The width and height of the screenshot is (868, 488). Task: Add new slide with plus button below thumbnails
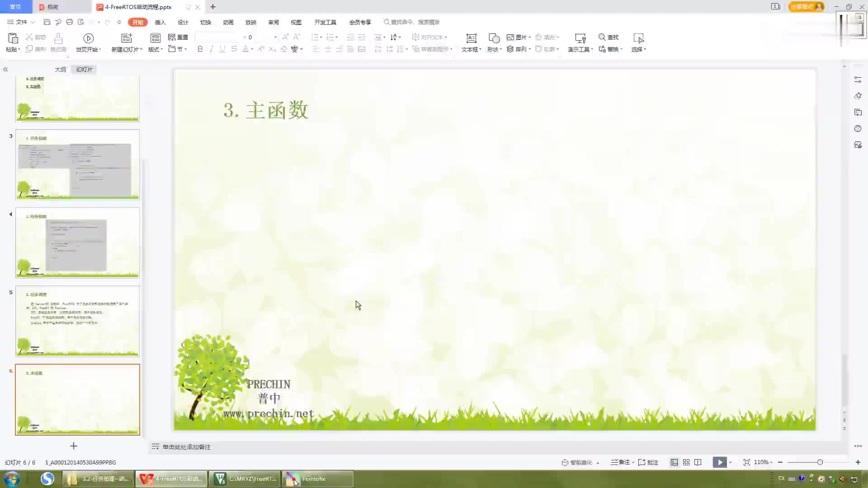[x=74, y=446]
